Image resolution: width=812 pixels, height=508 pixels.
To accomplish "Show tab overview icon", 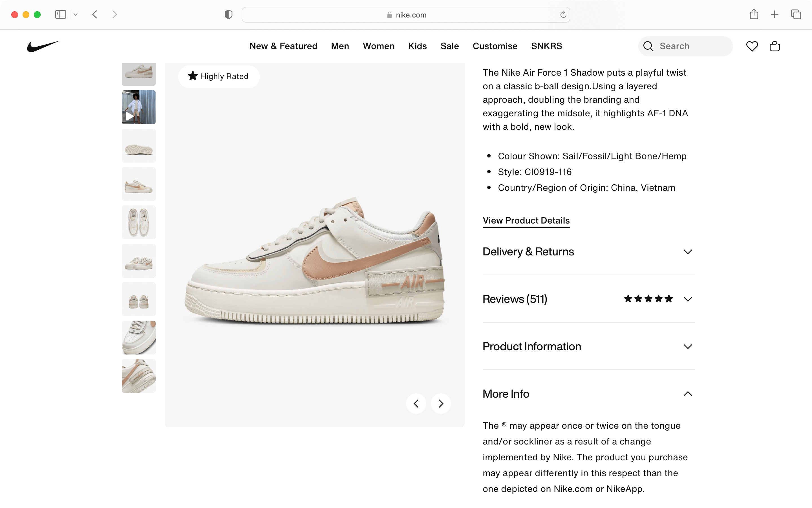I will (796, 14).
